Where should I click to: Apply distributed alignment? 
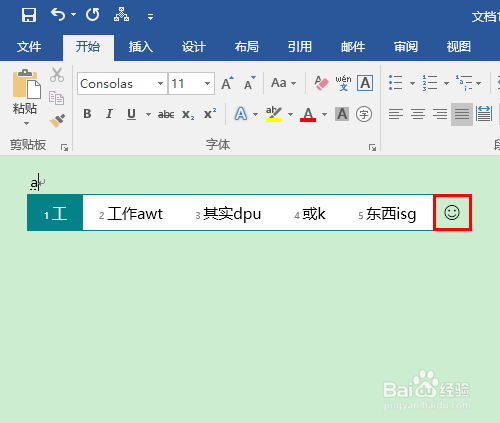click(x=484, y=114)
